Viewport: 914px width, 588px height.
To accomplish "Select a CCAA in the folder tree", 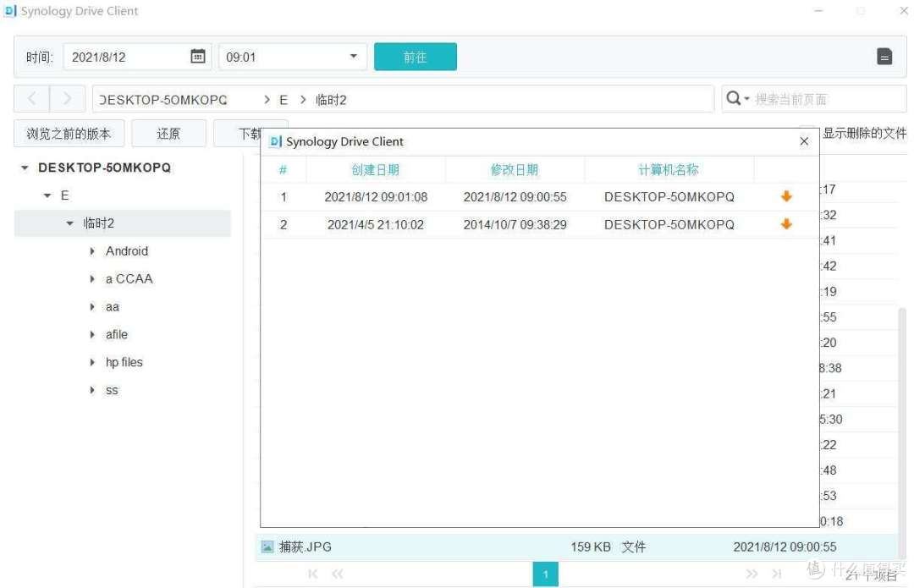I will coord(129,279).
